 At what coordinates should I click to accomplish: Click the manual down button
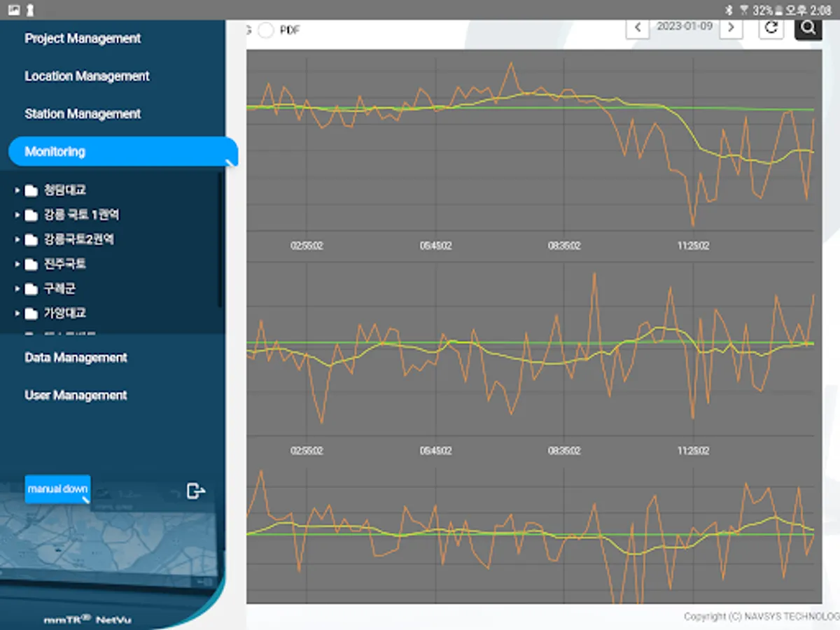[57, 489]
